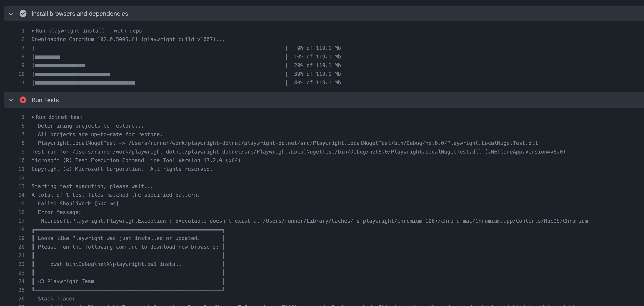The width and height of the screenshot is (644, 306).
Task: Click line number 1 in Install browsers log
Action: pyautogui.click(x=23, y=31)
